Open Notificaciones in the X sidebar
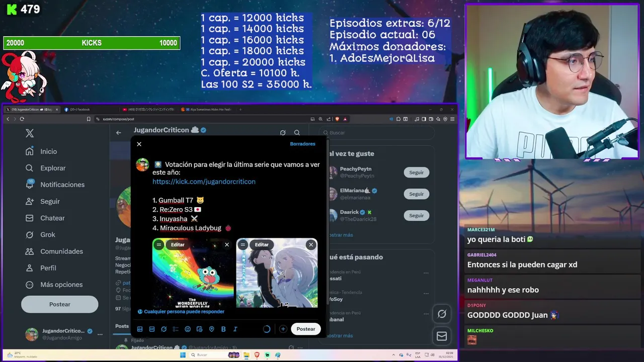The height and width of the screenshot is (362, 644). click(55, 185)
